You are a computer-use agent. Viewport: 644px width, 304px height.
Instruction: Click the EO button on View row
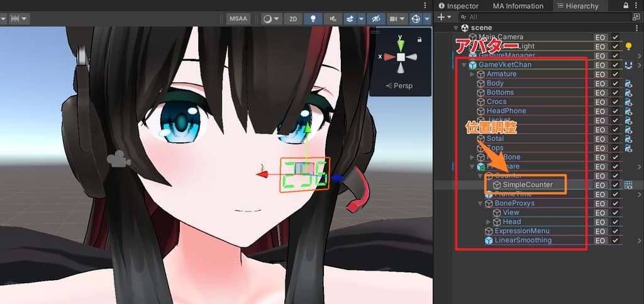point(600,213)
